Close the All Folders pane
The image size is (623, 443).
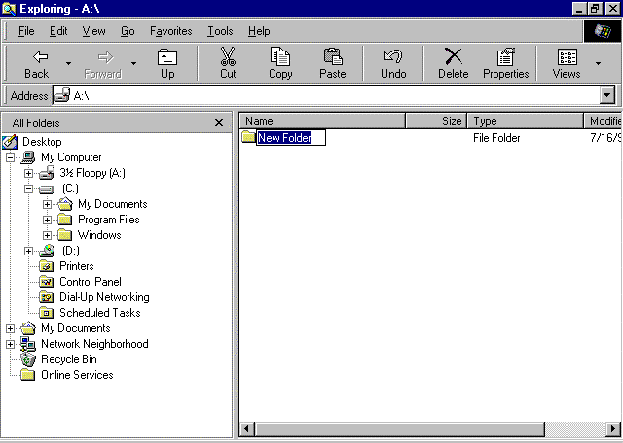219,122
